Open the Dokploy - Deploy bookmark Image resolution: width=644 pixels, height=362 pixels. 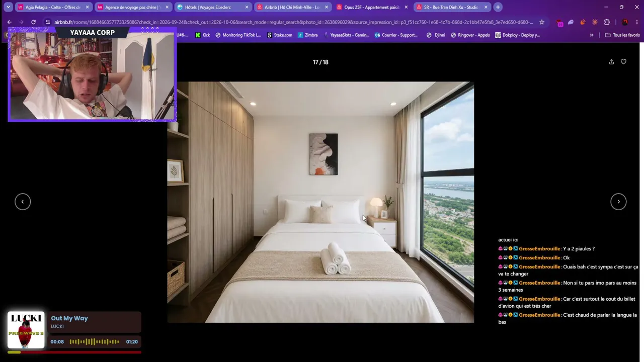[x=518, y=35]
